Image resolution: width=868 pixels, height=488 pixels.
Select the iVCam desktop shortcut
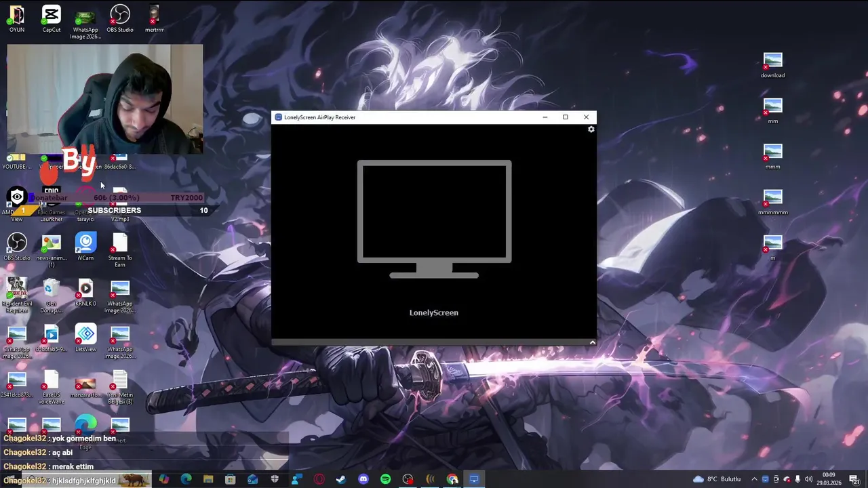coord(85,247)
